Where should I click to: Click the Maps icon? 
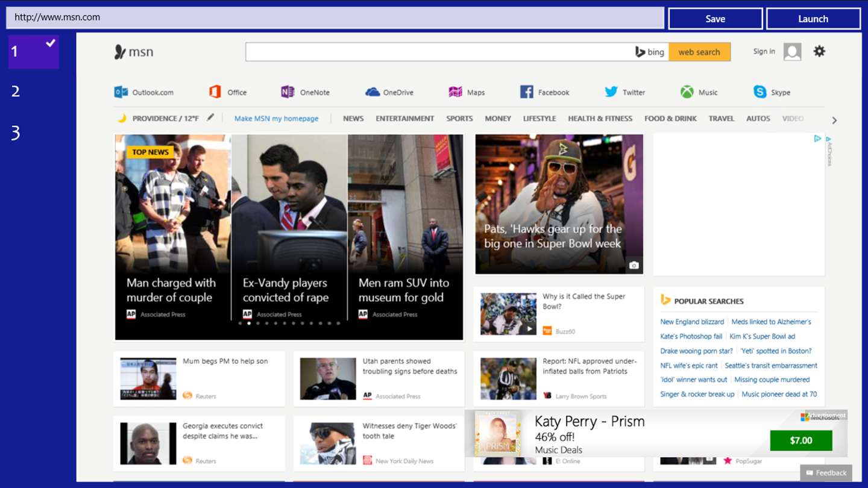(x=455, y=92)
